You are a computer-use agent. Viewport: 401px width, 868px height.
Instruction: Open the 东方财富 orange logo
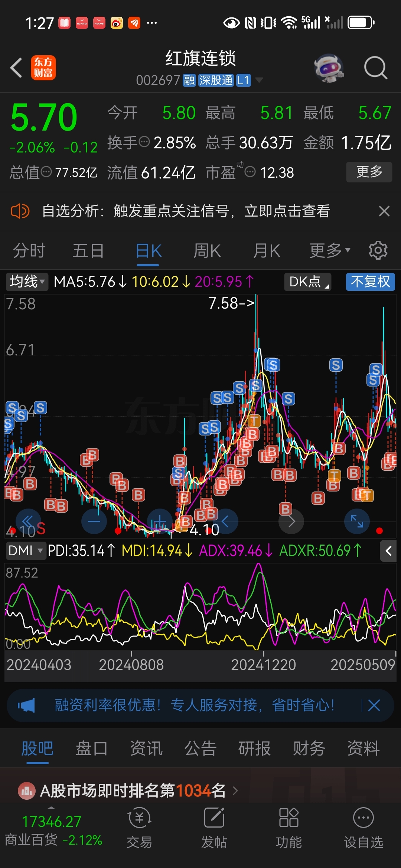pos(43,68)
